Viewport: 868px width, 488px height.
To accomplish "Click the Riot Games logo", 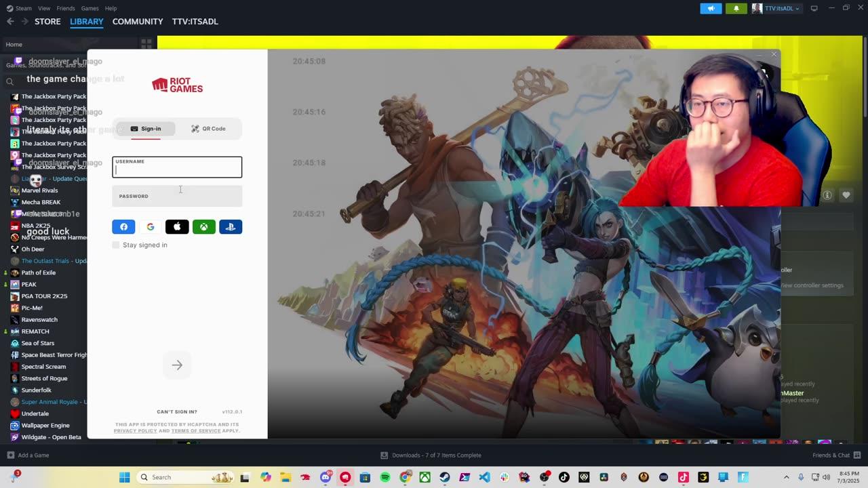I will 177,85.
